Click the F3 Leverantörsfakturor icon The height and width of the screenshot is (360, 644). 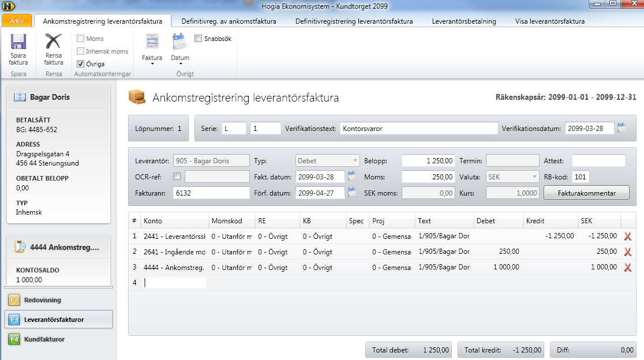(14, 320)
